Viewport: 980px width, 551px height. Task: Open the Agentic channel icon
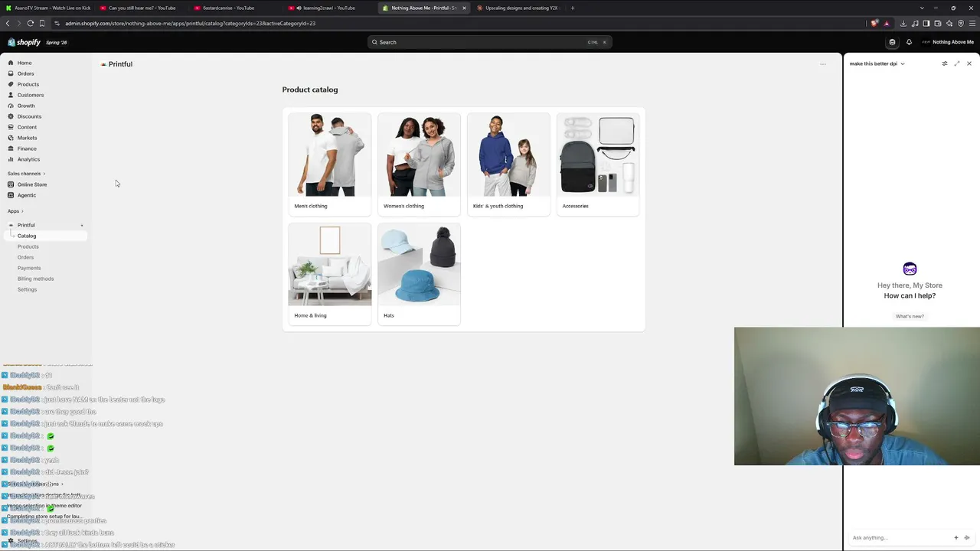(x=11, y=195)
